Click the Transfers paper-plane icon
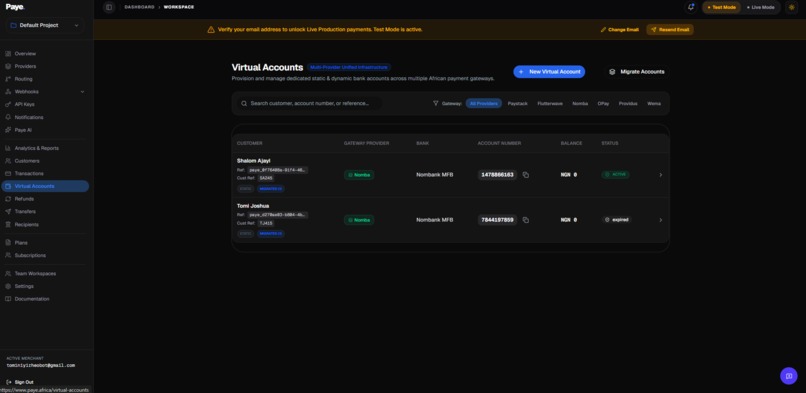Viewport: 806px width, 393px height. point(8,212)
